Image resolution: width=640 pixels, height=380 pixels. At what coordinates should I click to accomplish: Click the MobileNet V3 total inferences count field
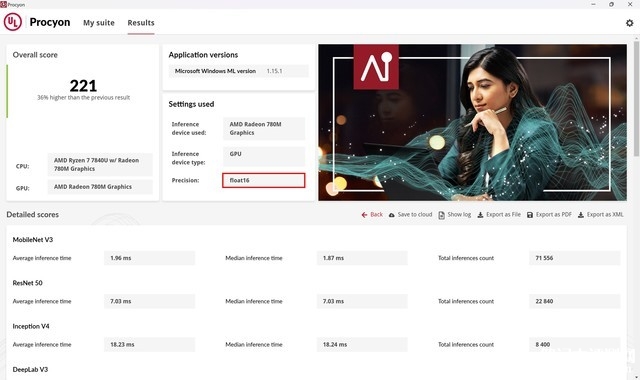[574, 258]
